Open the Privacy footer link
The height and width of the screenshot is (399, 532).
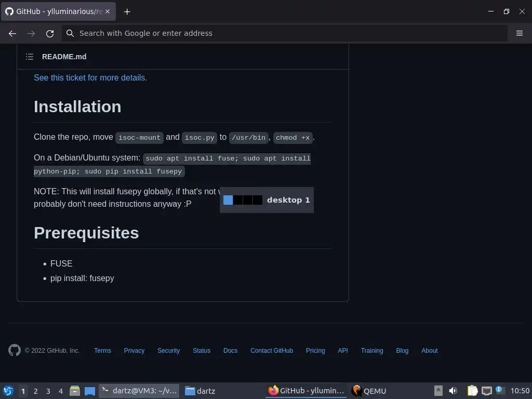134,351
